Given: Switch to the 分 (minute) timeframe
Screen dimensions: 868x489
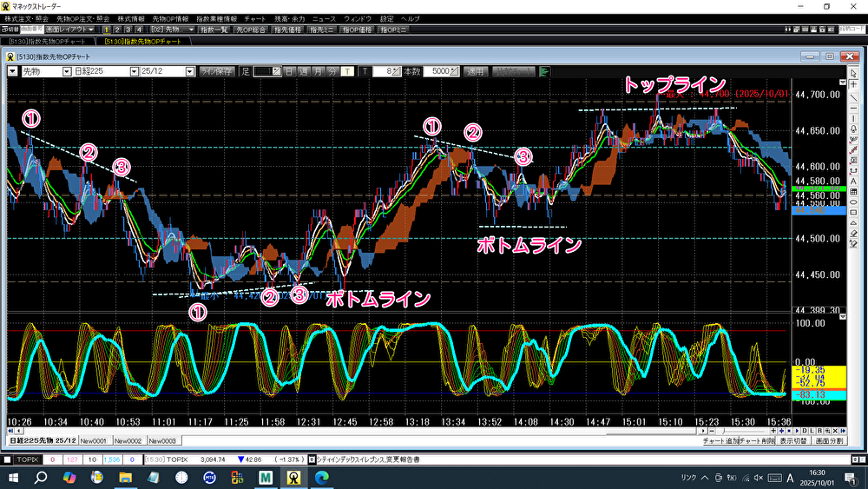Looking at the screenshot, I should [x=332, y=72].
